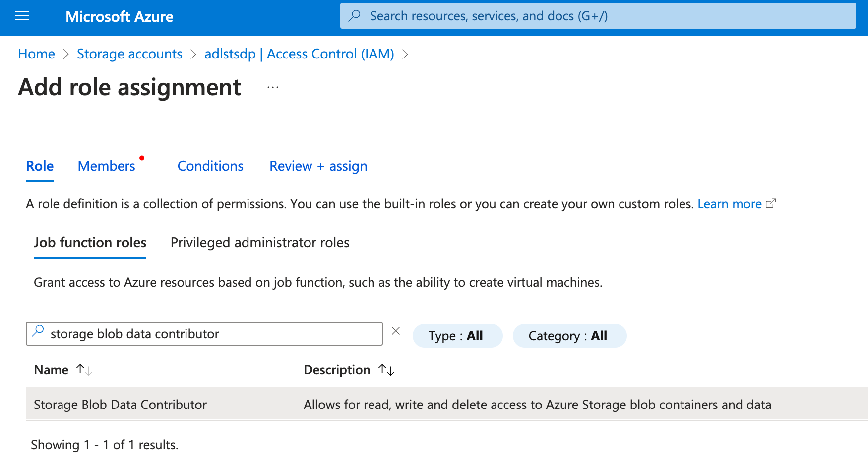Open the Learn more link
Image resolution: width=868 pixels, height=466 pixels.
729,204
